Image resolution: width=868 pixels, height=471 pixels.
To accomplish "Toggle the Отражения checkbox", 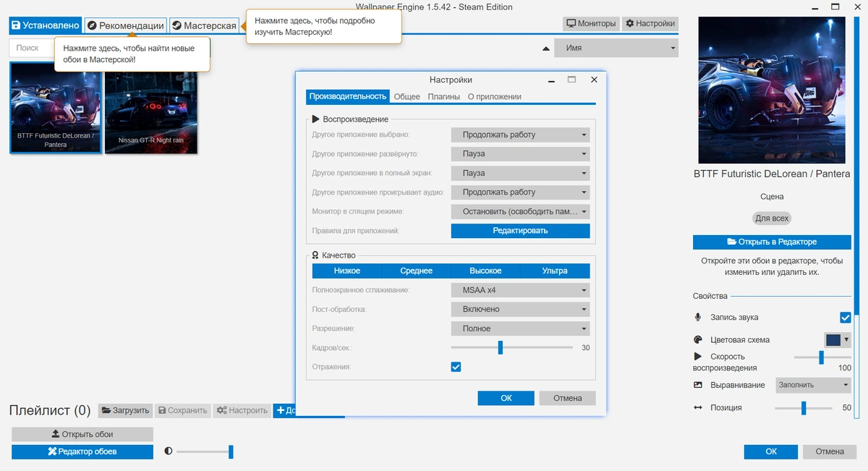I will pyautogui.click(x=456, y=367).
